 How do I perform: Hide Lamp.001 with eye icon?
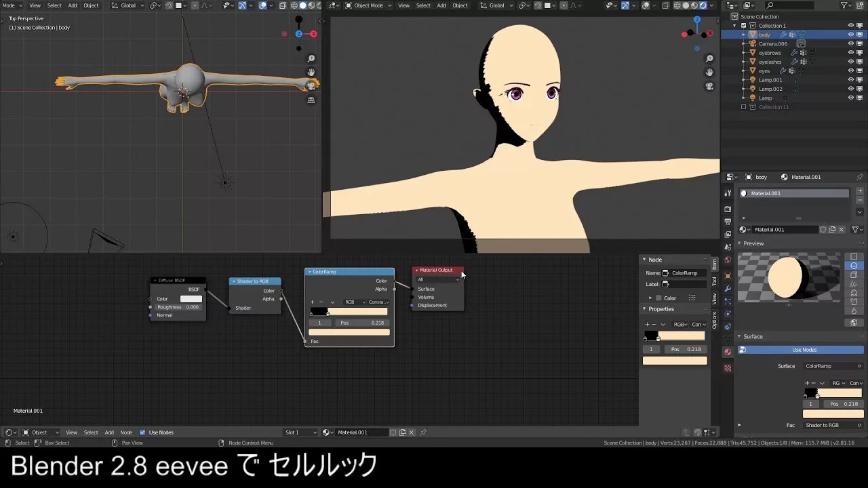851,80
